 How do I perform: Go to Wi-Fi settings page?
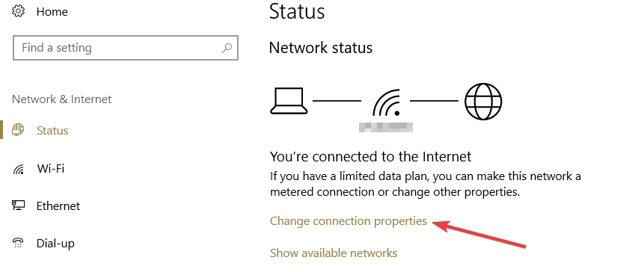(x=51, y=168)
